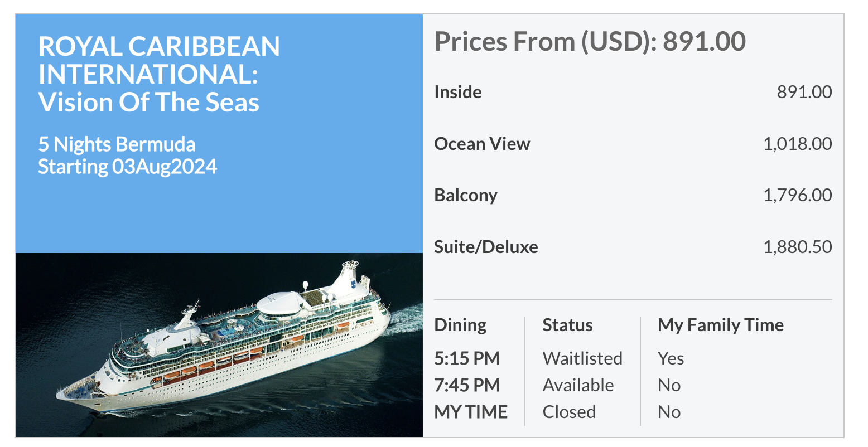Click the My Family Time column header

pyautogui.click(x=721, y=325)
